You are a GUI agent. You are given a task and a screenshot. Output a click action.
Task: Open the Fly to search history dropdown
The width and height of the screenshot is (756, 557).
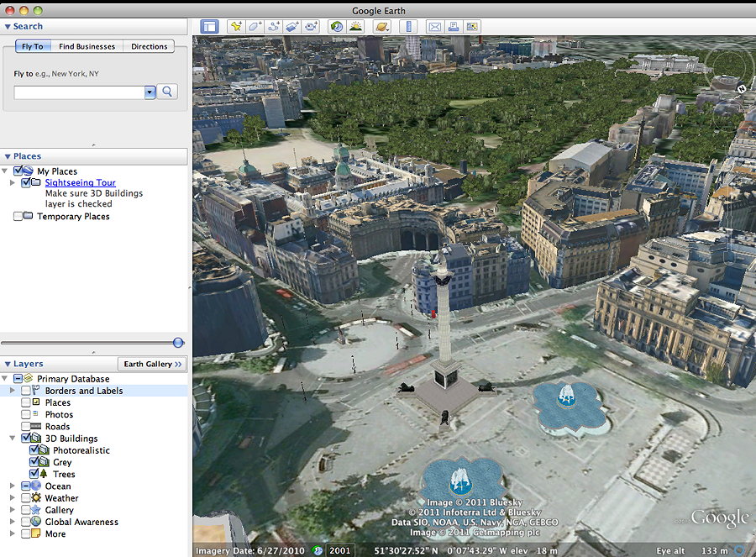(x=150, y=92)
